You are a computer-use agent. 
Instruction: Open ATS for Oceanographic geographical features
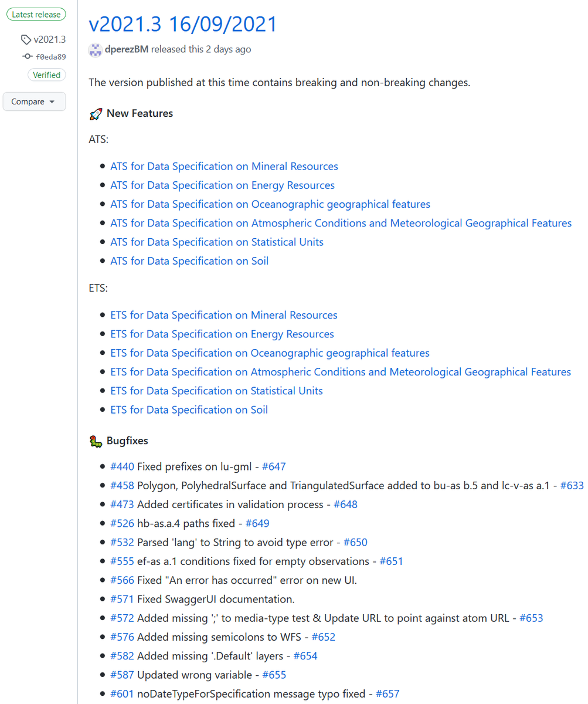tap(270, 204)
